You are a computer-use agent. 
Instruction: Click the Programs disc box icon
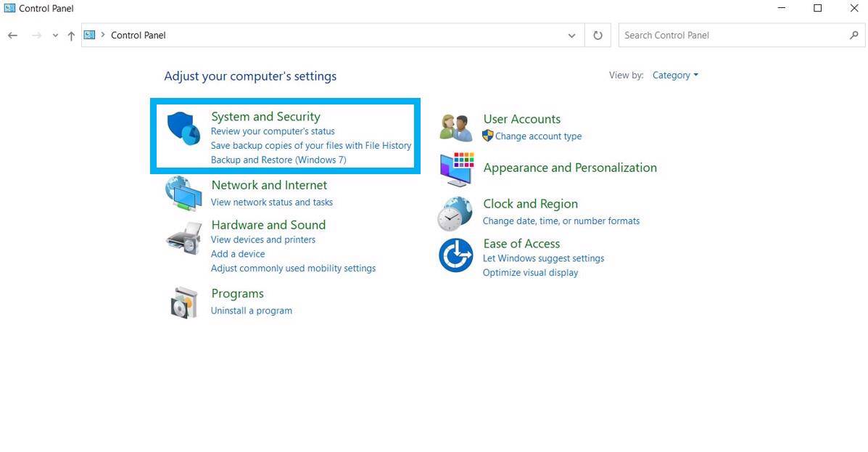click(183, 302)
